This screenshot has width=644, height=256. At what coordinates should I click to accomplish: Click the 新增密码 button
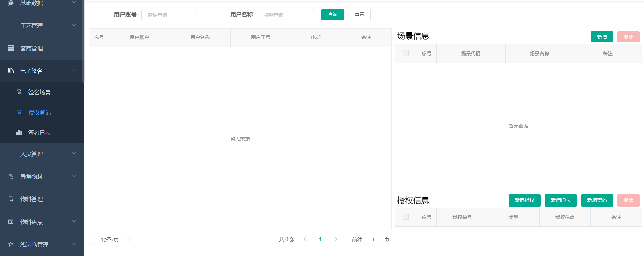click(597, 200)
